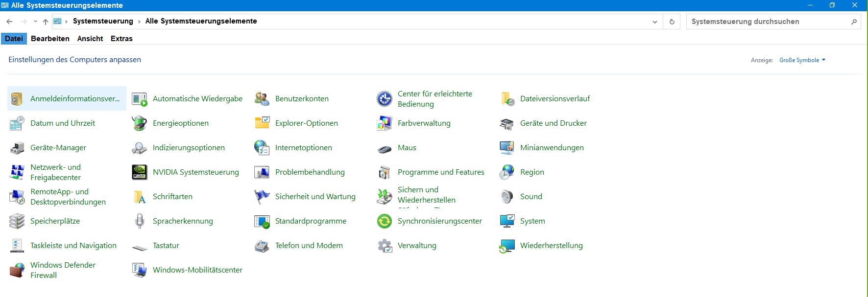The height and width of the screenshot is (297, 868).
Task: Open the Wiederherstellung link
Action: pyautogui.click(x=552, y=246)
